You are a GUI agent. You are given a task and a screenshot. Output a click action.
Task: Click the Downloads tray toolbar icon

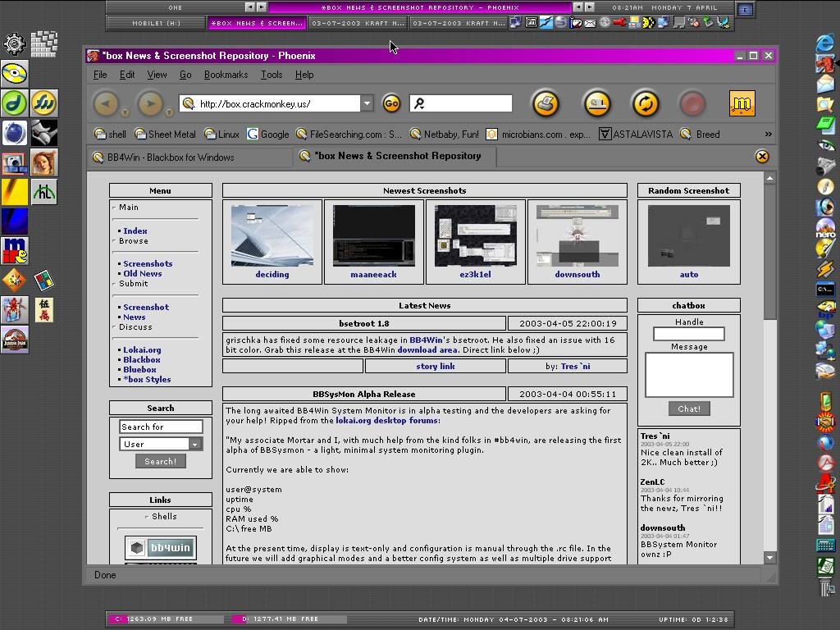(597, 103)
